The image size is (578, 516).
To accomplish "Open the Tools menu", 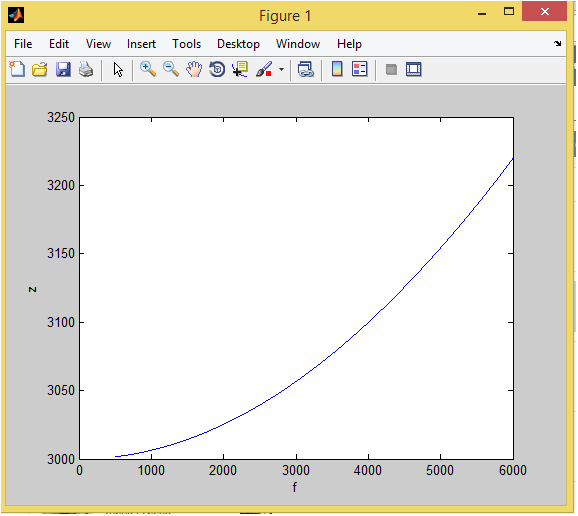I will click(187, 44).
